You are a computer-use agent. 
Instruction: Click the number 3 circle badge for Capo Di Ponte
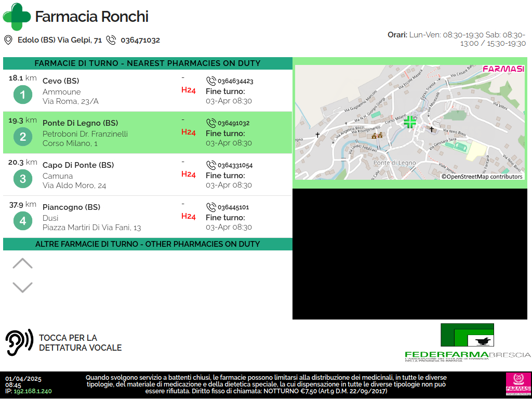(22, 179)
